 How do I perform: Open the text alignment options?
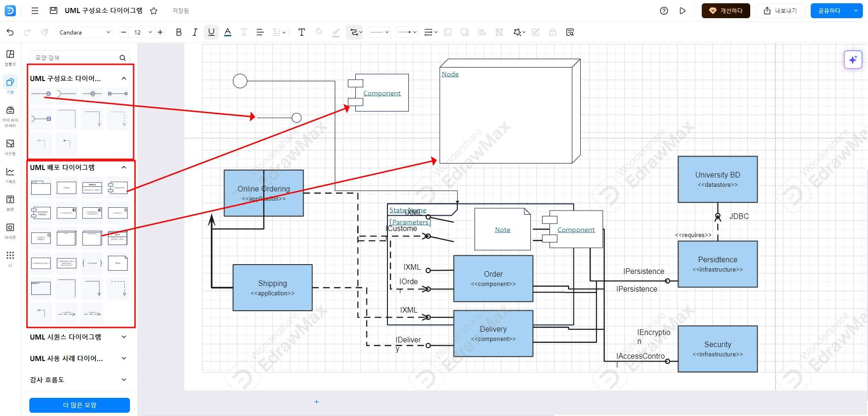point(260,32)
